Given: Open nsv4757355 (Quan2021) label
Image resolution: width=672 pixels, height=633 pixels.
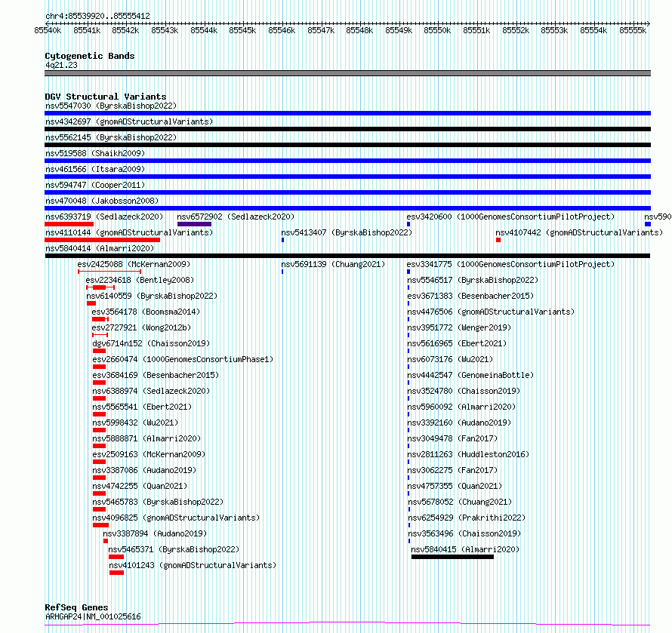Looking at the screenshot, I should tap(455, 486).
